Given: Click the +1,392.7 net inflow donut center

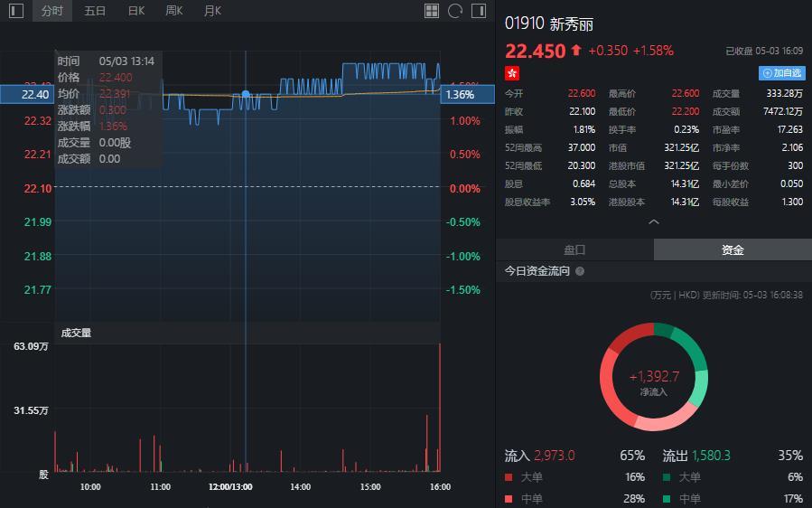Looking at the screenshot, I should (654, 377).
